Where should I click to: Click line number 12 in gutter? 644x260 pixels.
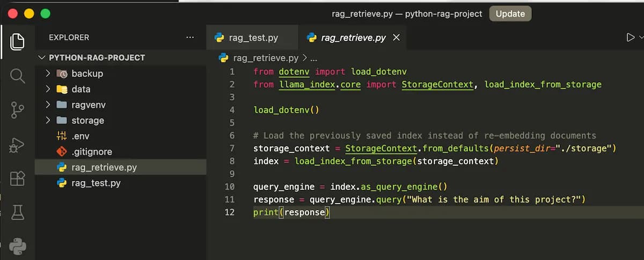point(230,212)
